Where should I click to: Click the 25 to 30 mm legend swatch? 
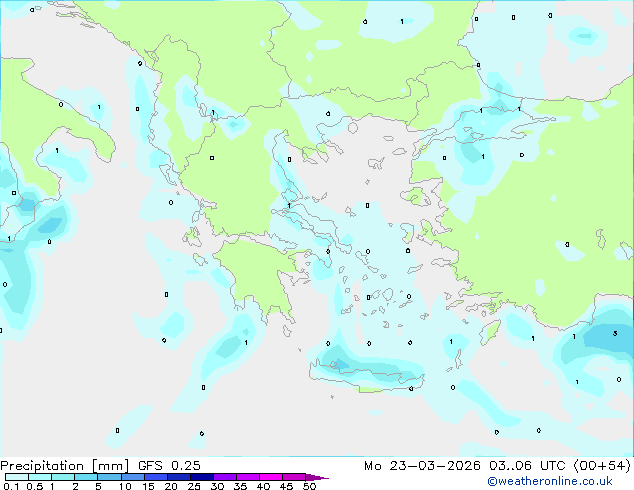click(x=202, y=477)
